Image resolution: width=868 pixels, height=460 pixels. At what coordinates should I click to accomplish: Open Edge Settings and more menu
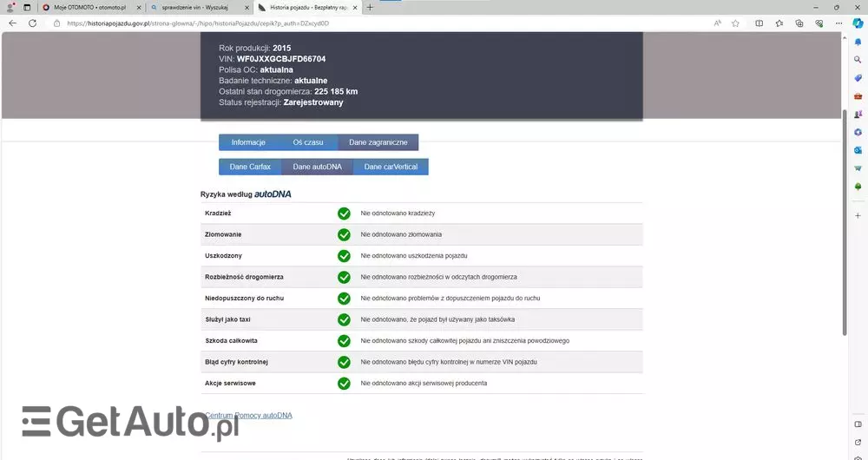(838, 23)
